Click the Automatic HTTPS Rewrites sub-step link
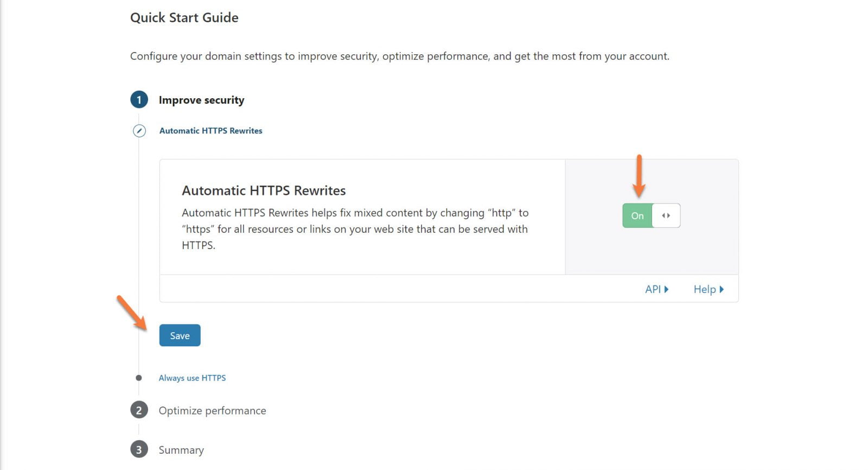The height and width of the screenshot is (470, 868). (x=210, y=131)
